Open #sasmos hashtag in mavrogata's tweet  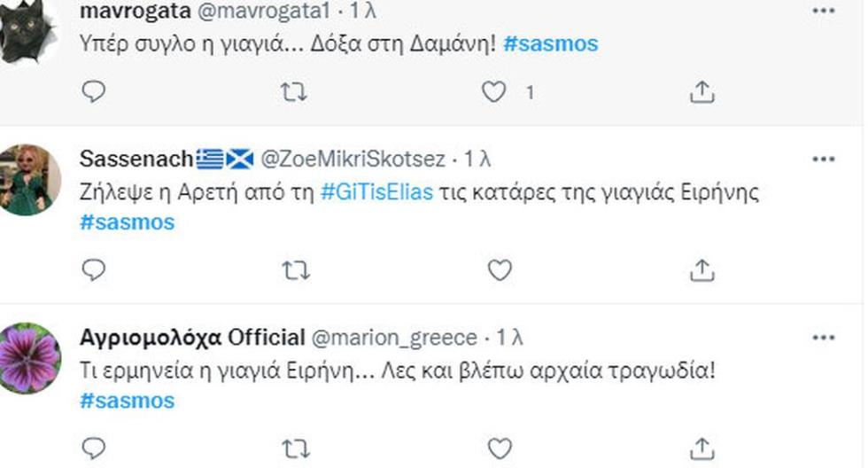tap(550, 43)
